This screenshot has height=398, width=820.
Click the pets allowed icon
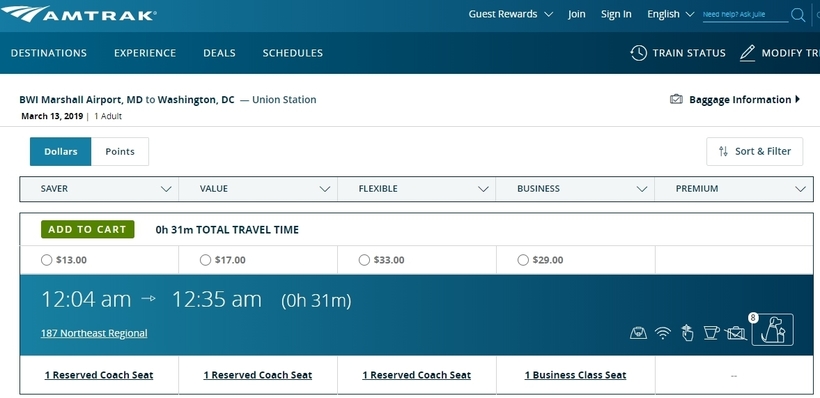772,329
